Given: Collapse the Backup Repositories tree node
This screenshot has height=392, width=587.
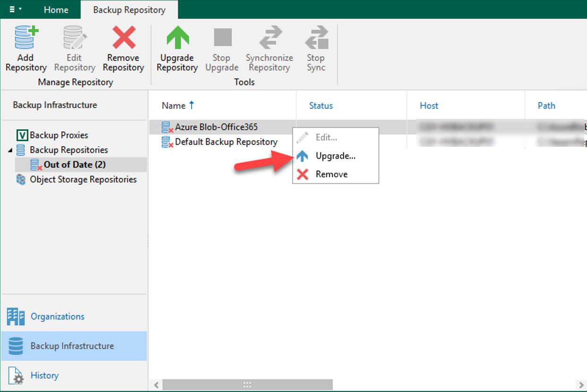Looking at the screenshot, I should (x=10, y=150).
